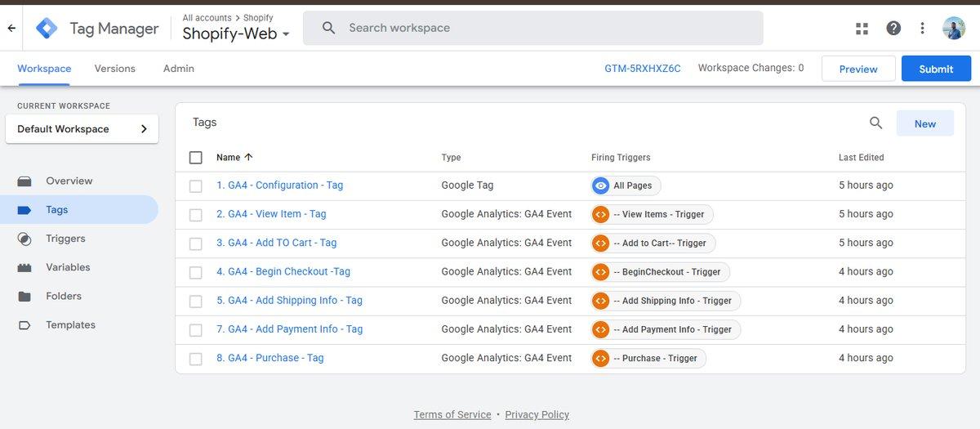This screenshot has height=429, width=980.
Task: Open the 2. GA4 - View Item - Tag link
Action: pos(271,214)
